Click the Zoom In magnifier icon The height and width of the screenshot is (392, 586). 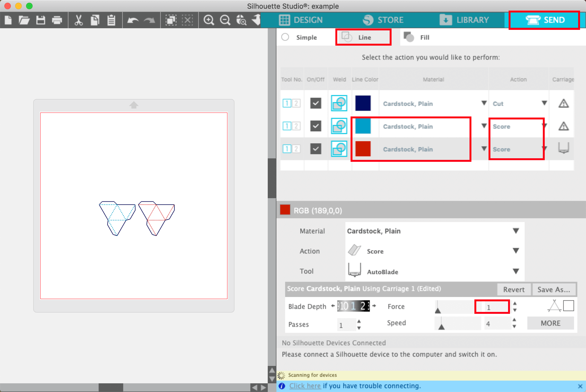point(209,20)
